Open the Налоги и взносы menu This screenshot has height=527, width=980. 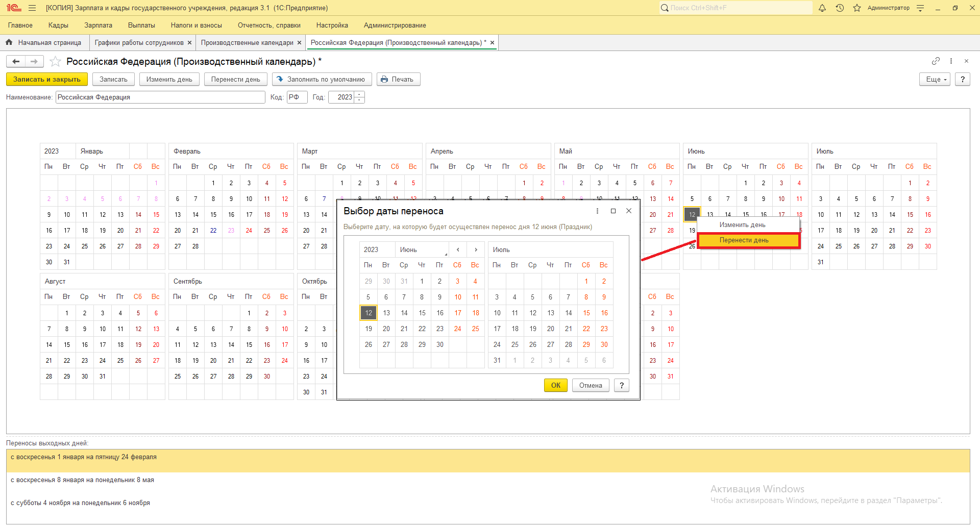point(197,25)
